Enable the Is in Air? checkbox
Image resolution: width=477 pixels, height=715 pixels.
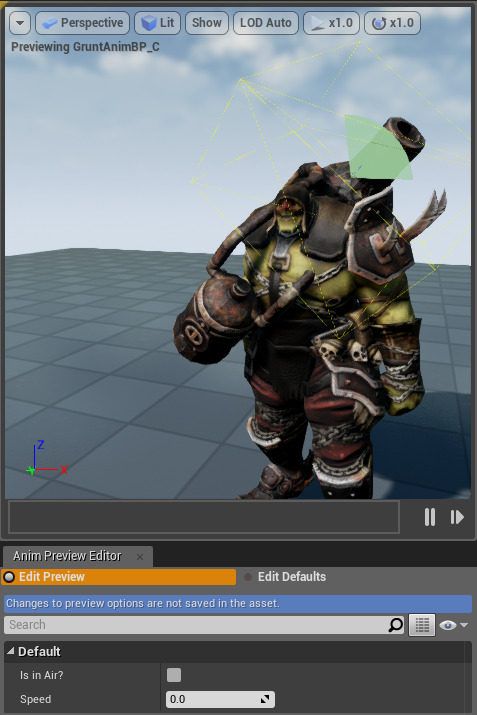174,675
